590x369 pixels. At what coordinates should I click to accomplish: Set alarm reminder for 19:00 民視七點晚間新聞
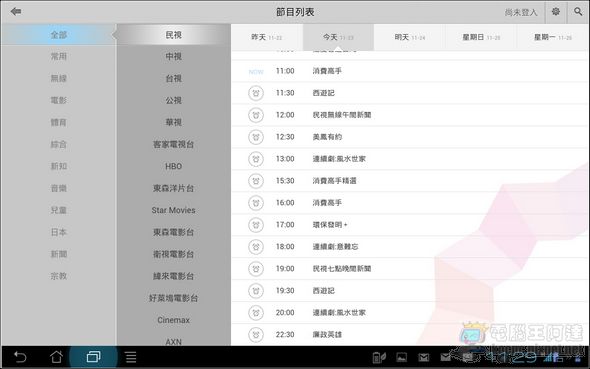point(256,269)
